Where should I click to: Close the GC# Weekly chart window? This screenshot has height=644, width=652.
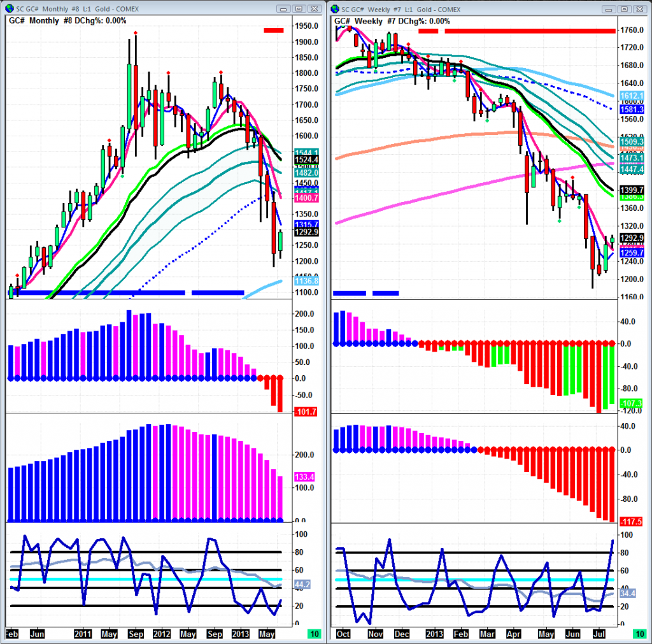tap(639, 8)
